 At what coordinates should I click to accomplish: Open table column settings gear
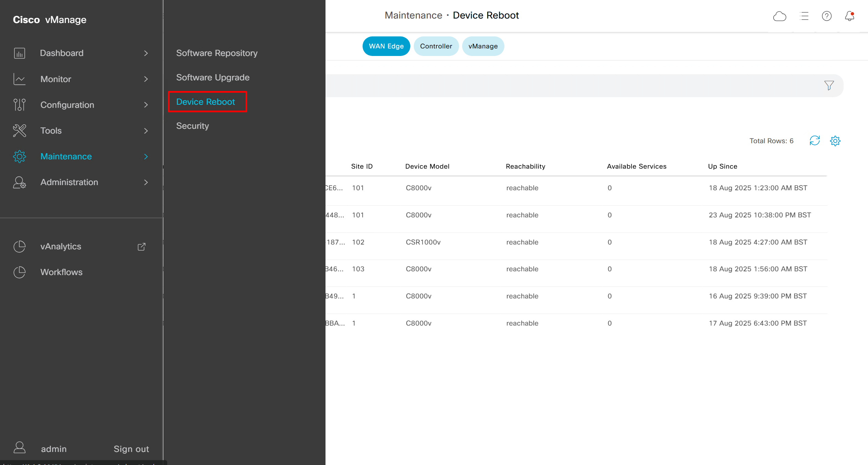pos(835,141)
